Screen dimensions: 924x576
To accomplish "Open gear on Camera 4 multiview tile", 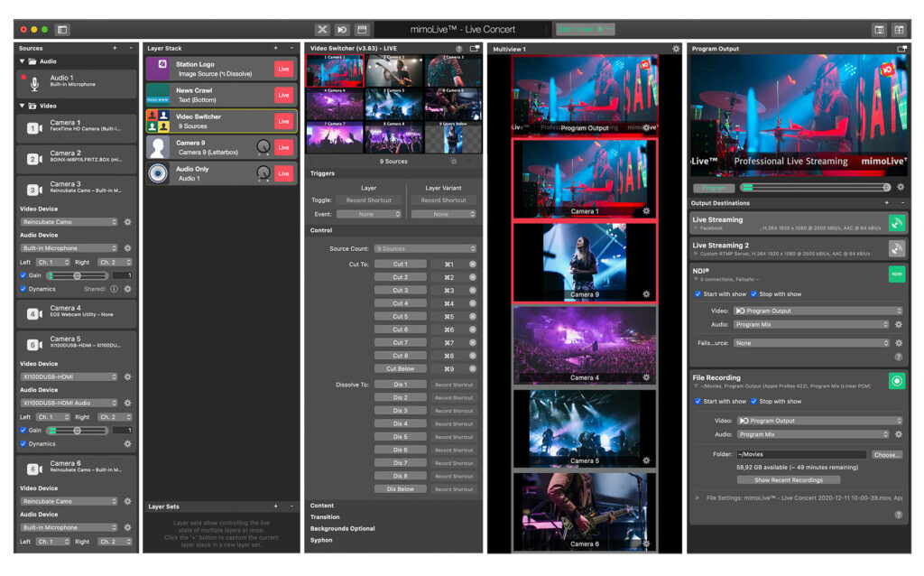I will [x=646, y=377].
